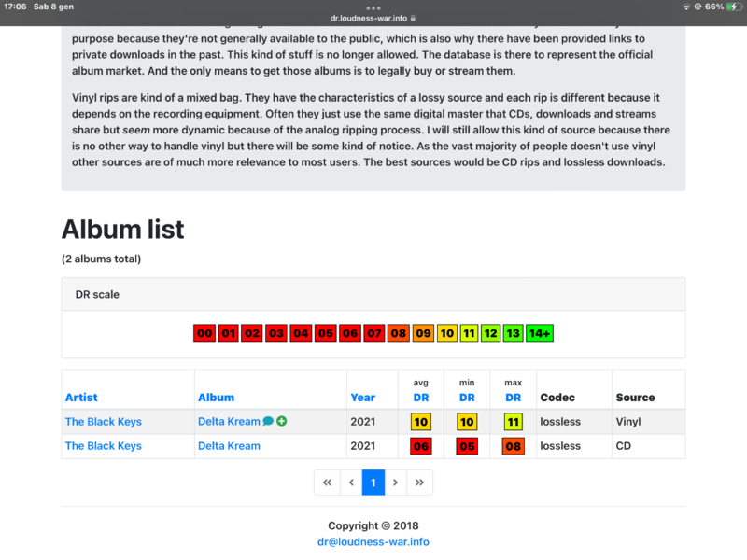Click the green plus icon beside Delta Kream
747x560 pixels.
pyautogui.click(x=281, y=422)
